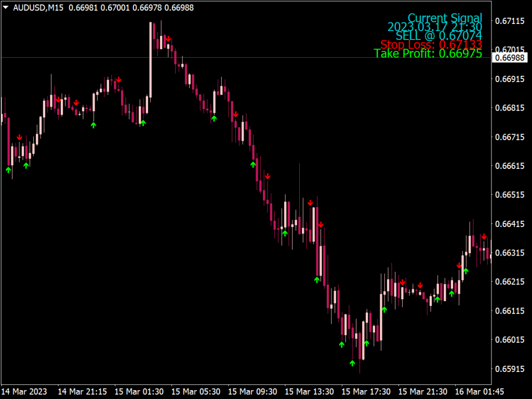532x399 pixels.
Task: Click the 'Stop Loss: 0.67133' label
Action: click(431, 45)
